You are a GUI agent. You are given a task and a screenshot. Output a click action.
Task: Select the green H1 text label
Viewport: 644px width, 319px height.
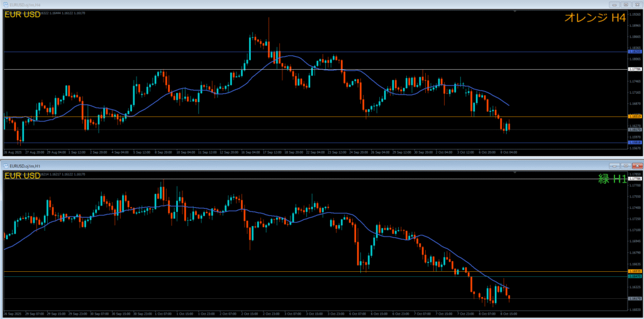[x=611, y=179]
